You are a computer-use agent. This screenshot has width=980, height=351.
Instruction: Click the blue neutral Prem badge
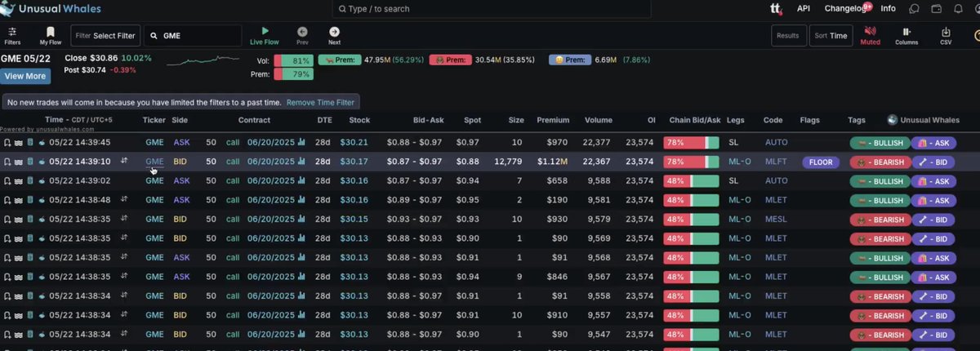click(x=568, y=60)
